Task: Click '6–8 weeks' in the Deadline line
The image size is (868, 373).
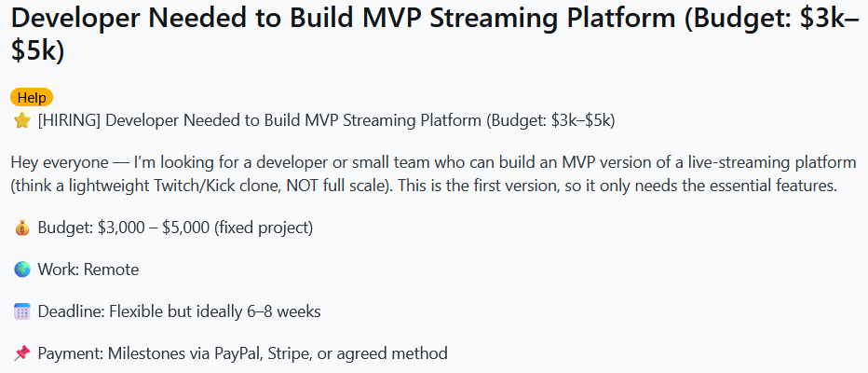Action: pyautogui.click(x=286, y=311)
